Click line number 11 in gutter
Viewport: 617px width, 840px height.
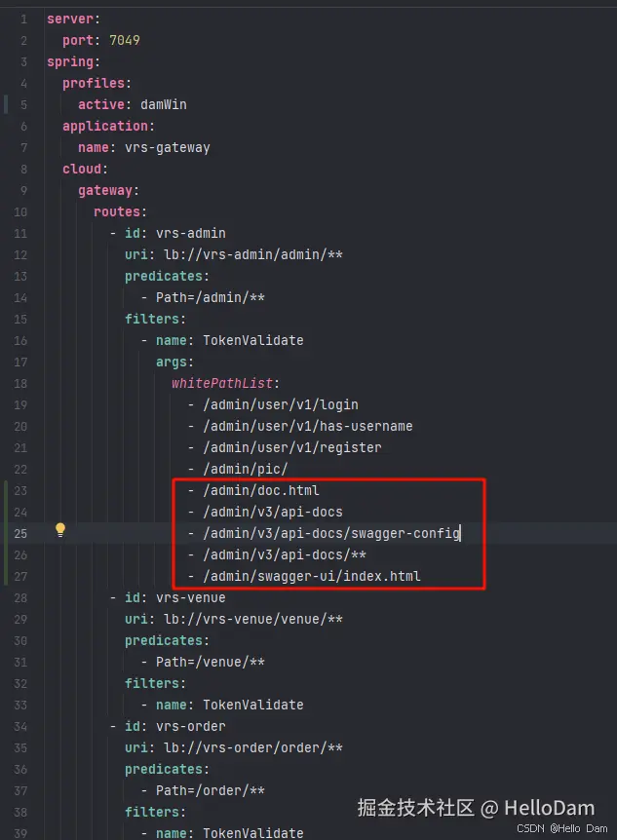coord(20,234)
